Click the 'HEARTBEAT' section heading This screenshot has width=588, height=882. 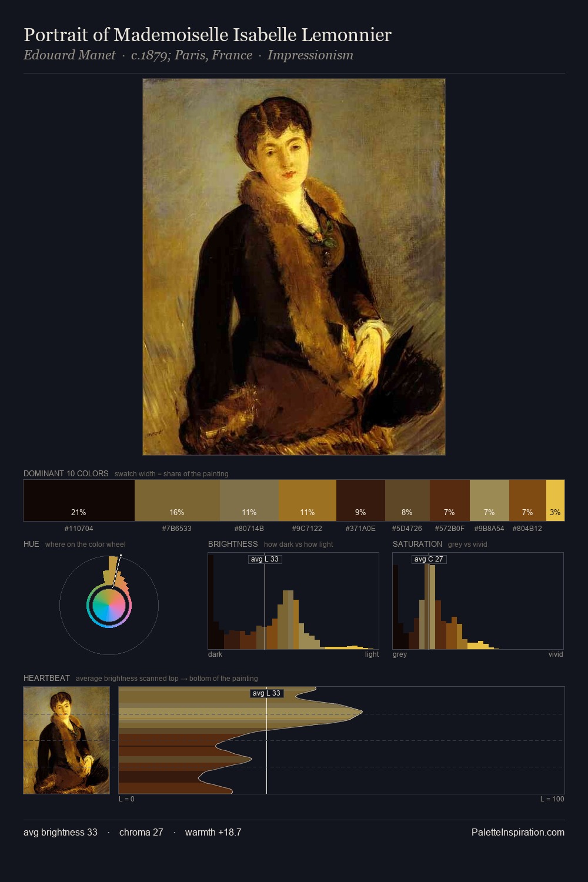(46, 678)
